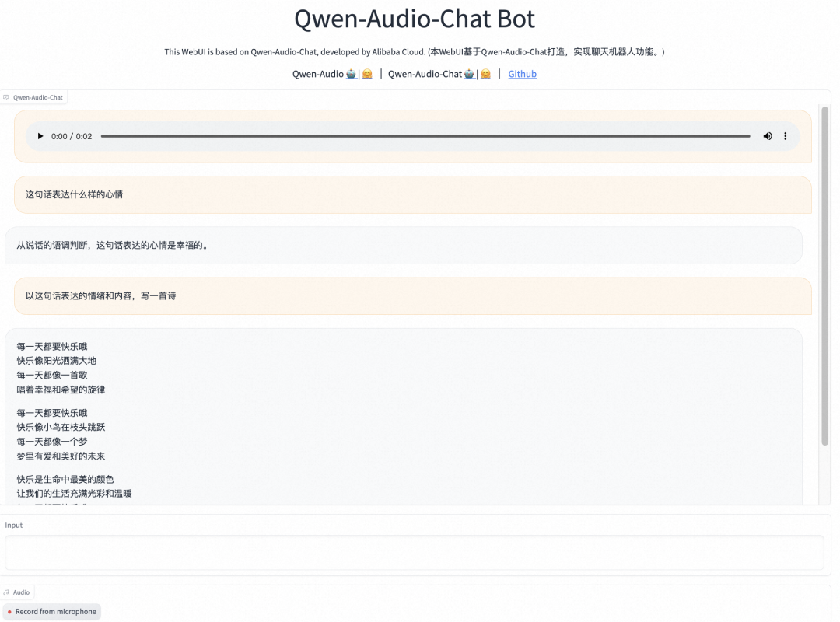Click the poem line 每一天都像一首歌
This screenshot has height=622, width=840.
(52, 375)
